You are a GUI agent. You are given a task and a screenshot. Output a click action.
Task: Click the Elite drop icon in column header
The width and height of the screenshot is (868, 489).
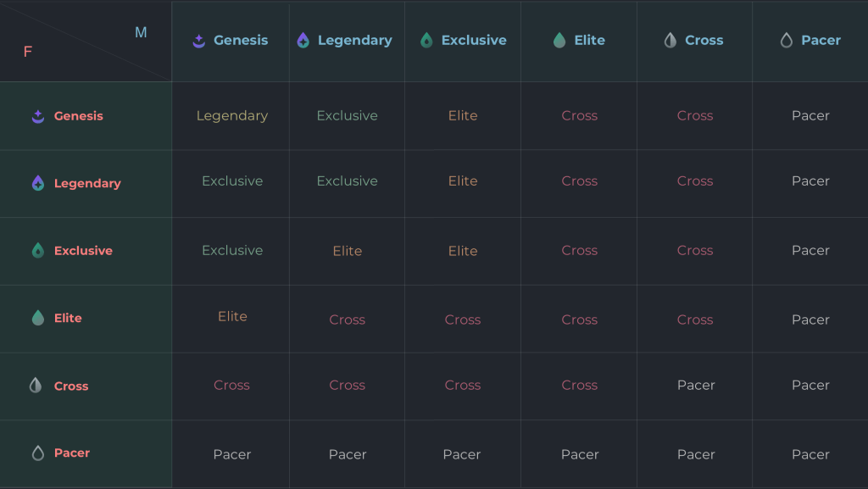[x=559, y=40]
